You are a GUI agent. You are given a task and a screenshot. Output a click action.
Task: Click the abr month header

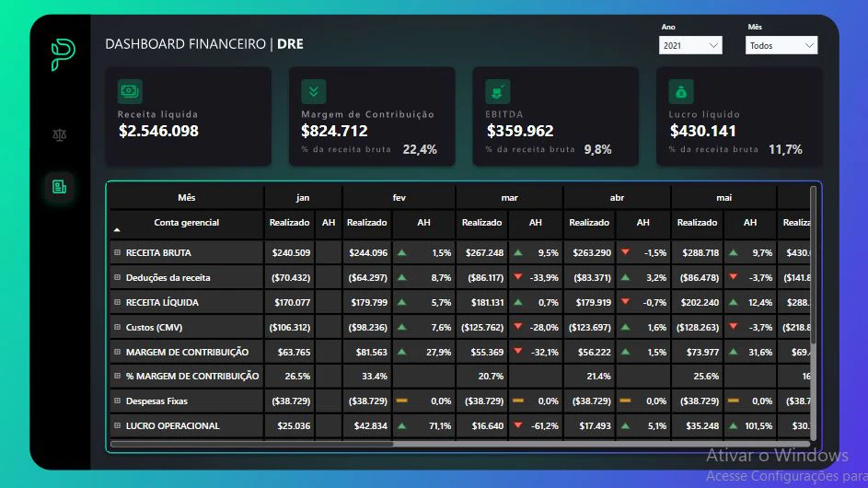(617, 198)
